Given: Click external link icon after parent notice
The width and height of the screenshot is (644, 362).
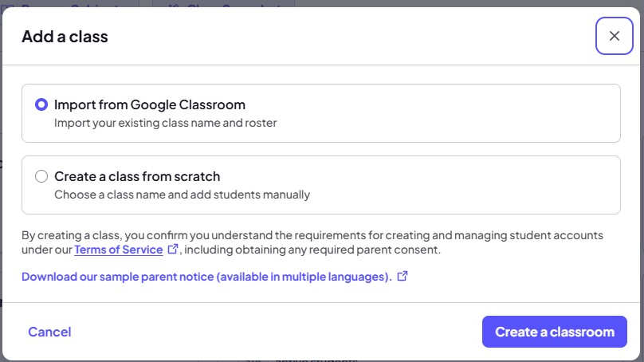Looking at the screenshot, I should pos(402,276).
